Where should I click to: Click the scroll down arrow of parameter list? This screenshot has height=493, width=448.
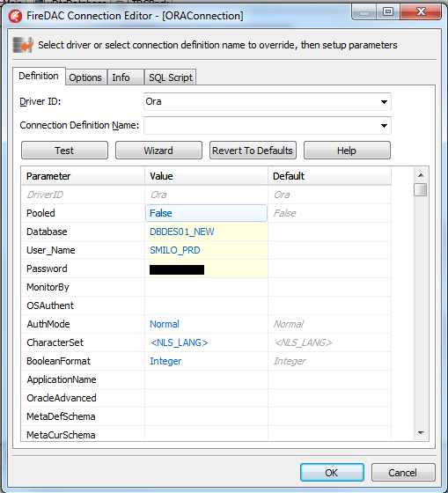tap(421, 433)
